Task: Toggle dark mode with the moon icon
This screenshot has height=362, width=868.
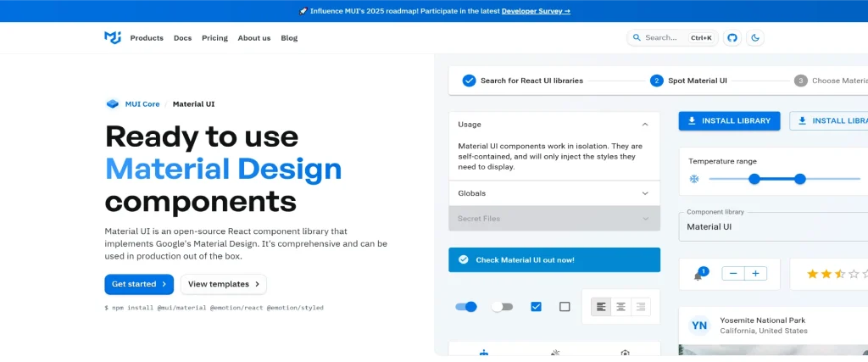Action: (754, 37)
